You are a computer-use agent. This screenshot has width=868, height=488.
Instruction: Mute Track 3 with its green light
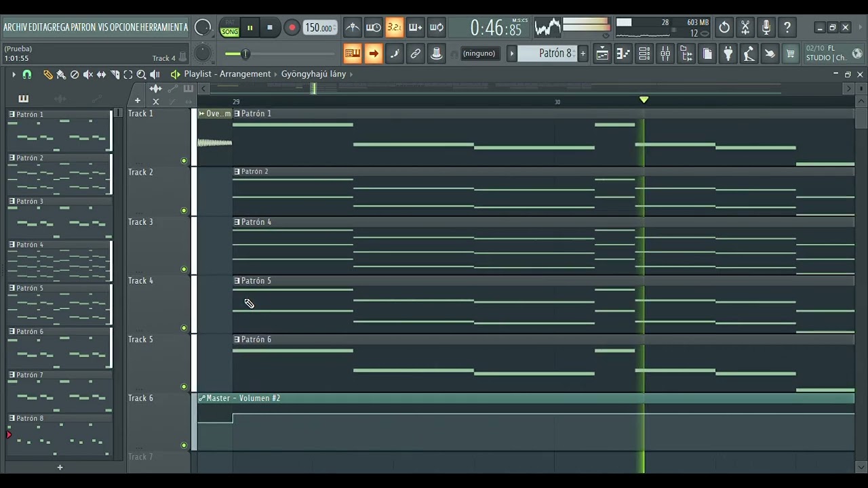(x=184, y=269)
